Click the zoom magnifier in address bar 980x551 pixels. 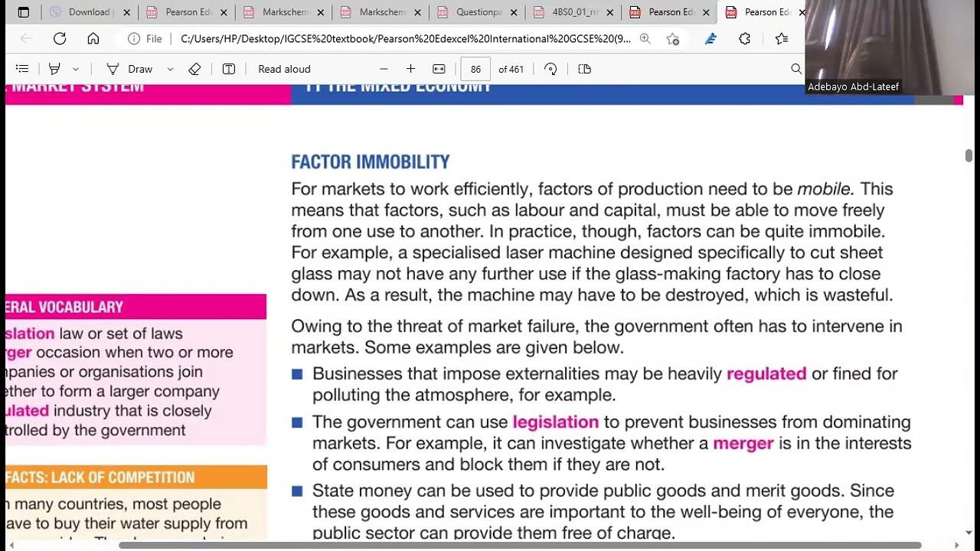645,39
